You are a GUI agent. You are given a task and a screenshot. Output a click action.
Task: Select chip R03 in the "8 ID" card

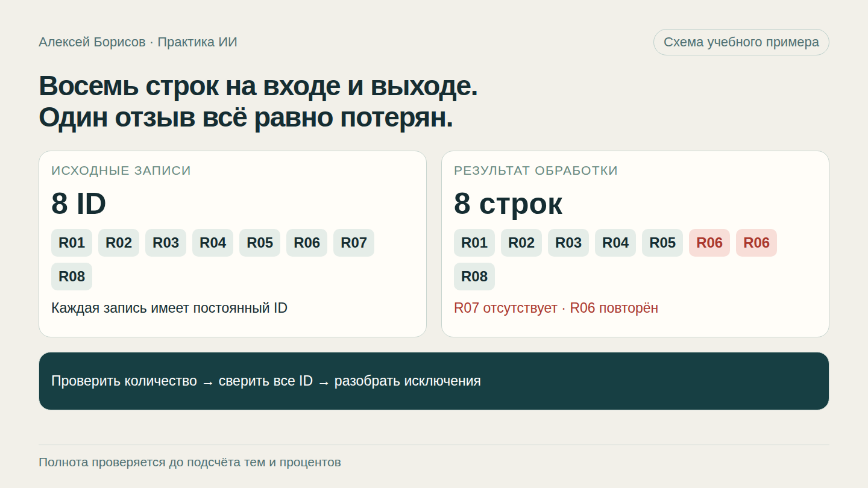[166, 243]
